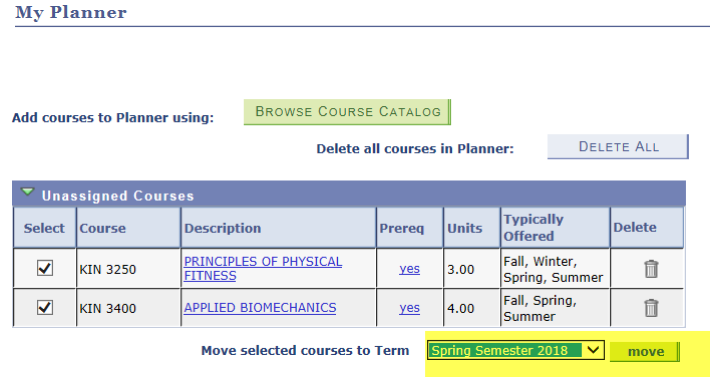Toggle the KIN 3400 select checkbox

pyautogui.click(x=45, y=308)
